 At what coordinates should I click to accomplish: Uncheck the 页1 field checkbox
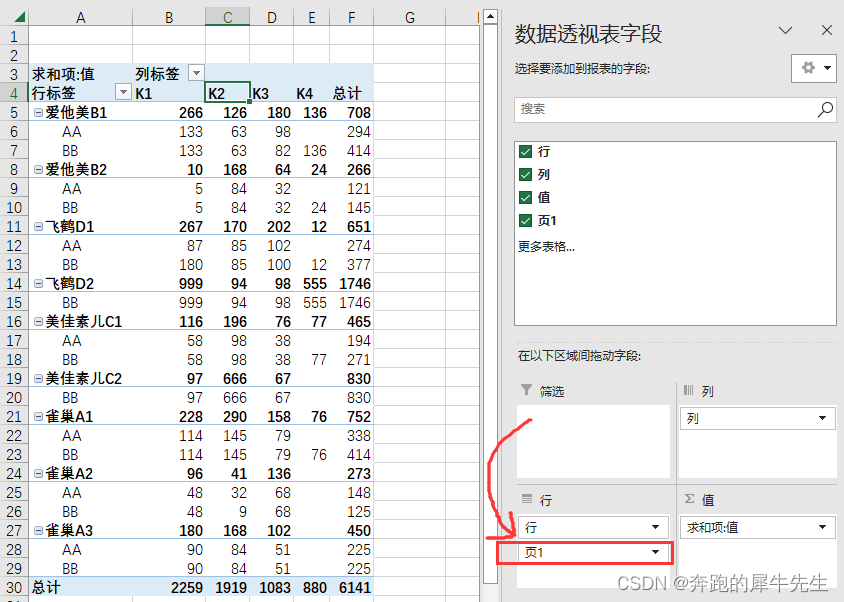[525, 220]
